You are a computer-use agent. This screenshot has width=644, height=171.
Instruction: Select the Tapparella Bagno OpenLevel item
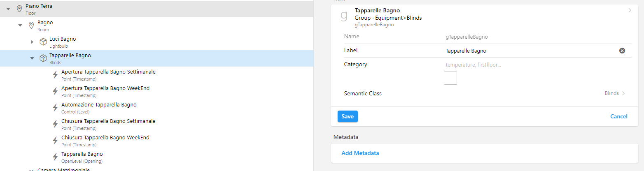point(82,154)
